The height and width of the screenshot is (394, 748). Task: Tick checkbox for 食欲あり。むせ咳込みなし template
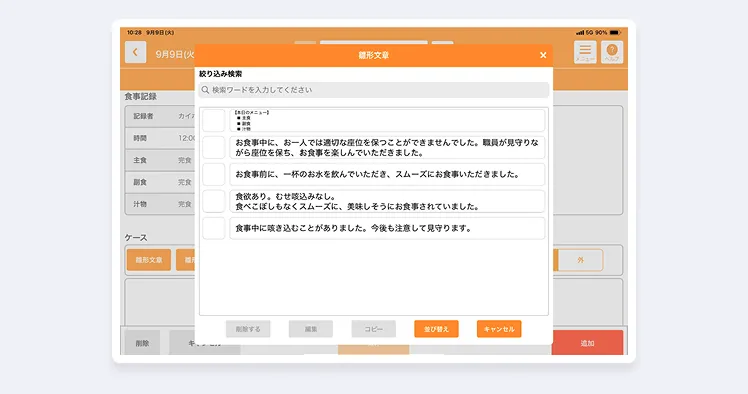click(213, 201)
